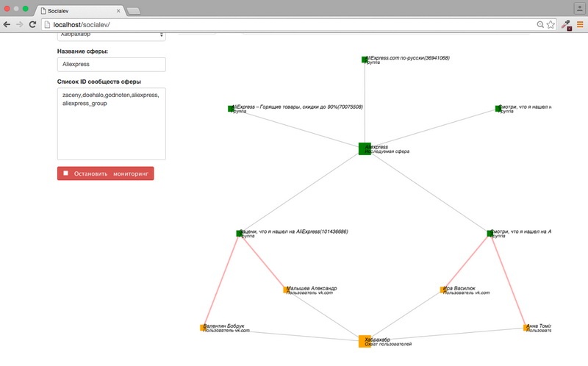Select the central green Aliexpress sphere node
The width and height of the screenshot is (588, 366).
click(x=365, y=148)
